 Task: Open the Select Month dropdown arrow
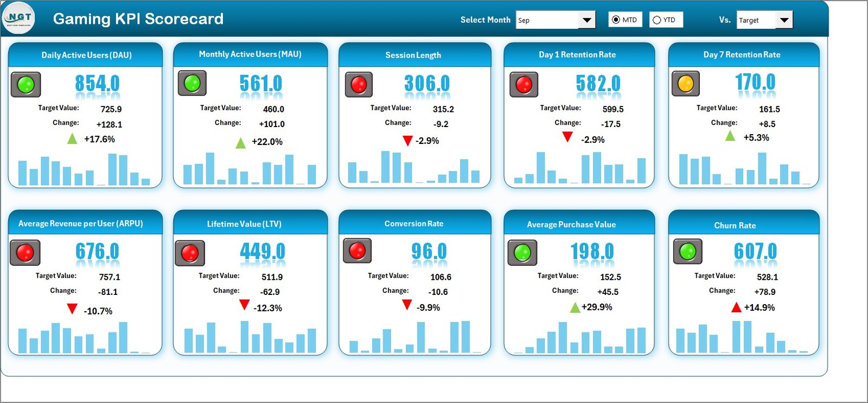(586, 20)
